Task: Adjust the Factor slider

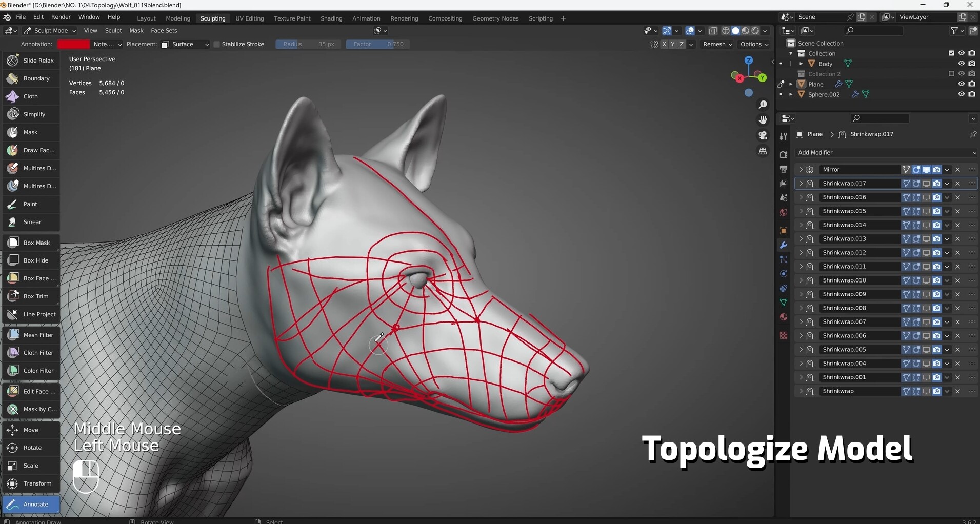Action: pos(378,44)
